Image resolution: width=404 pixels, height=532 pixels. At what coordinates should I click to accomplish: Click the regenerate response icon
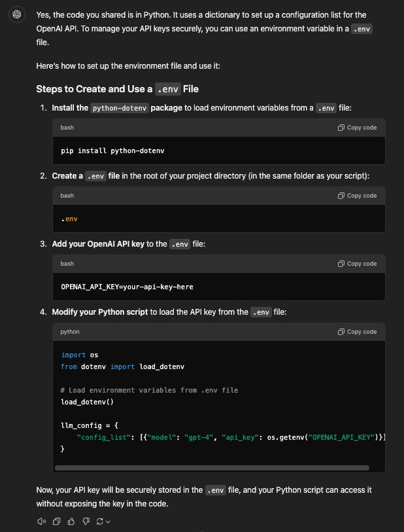(99, 521)
